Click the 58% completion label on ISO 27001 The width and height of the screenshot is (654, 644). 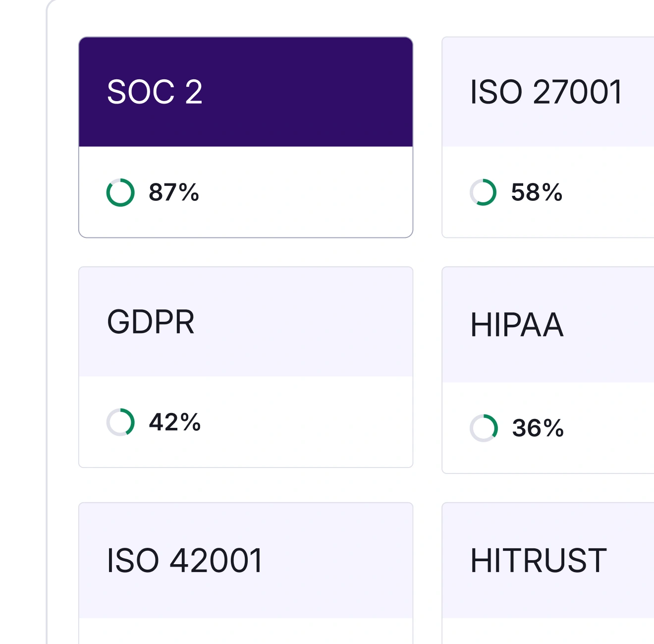[x=538, y=192]
